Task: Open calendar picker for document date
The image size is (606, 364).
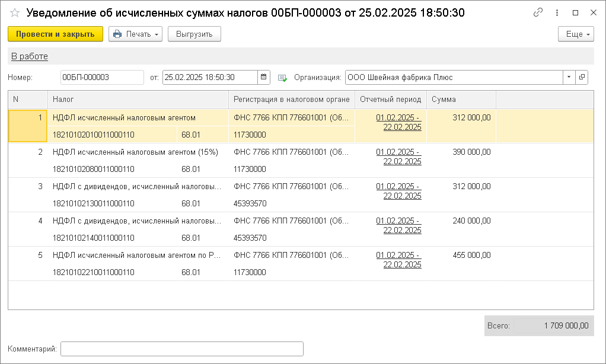Action: (264, 77)
